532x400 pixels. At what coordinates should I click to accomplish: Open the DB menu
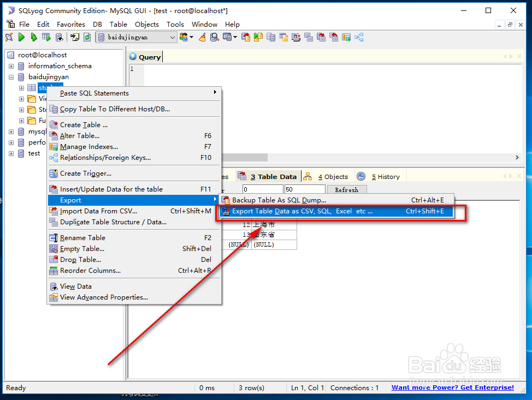point(97,25)
